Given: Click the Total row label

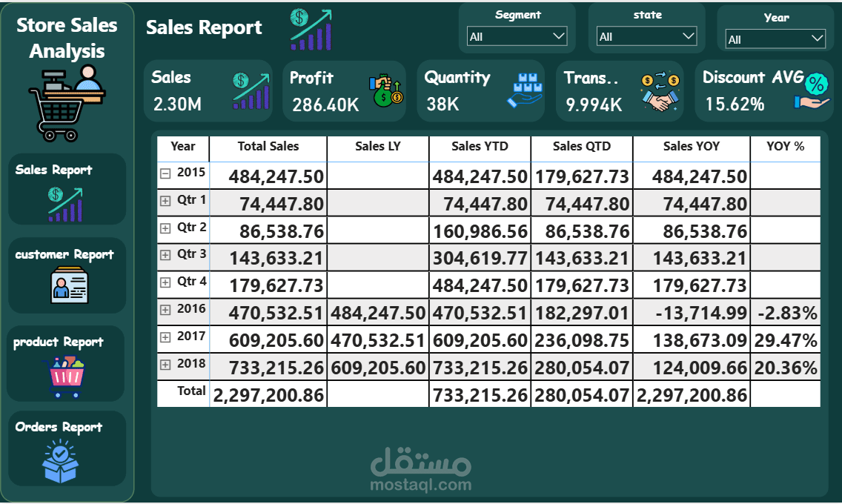Looking at the screenshot, I should click(x=192, y=391).
